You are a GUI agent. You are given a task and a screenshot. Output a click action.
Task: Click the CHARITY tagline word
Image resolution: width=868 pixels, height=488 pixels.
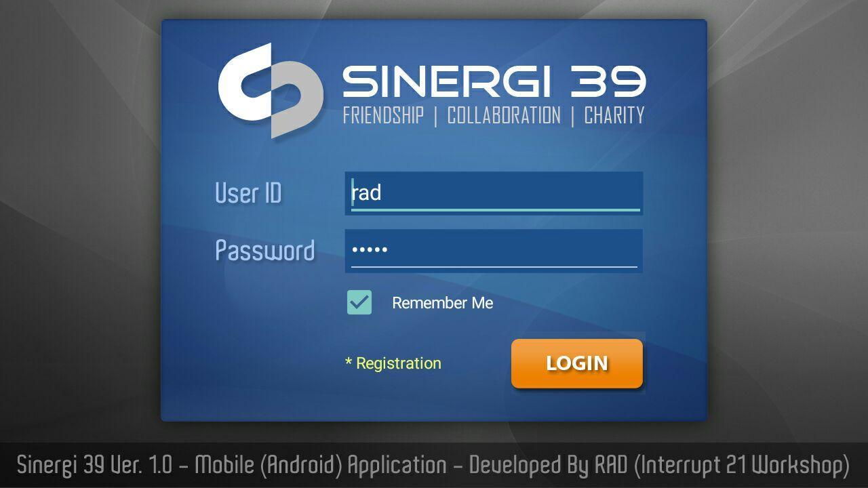point(614,115)
